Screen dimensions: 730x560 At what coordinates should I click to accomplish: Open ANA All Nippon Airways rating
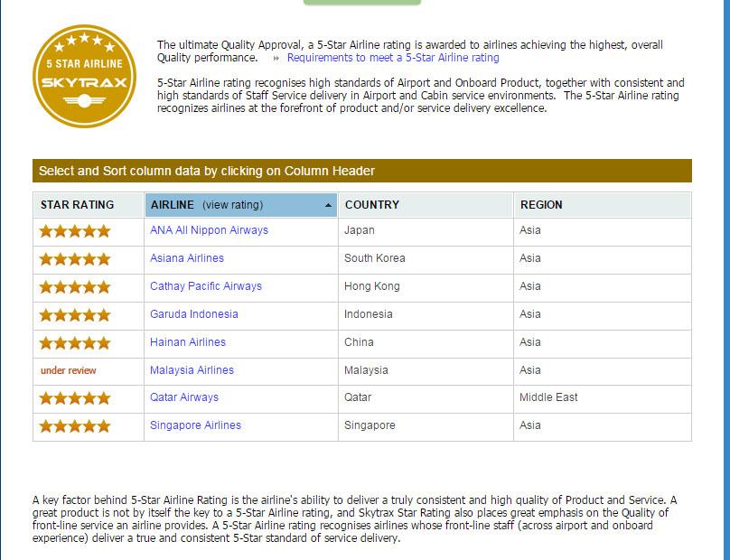(x=209, y=230)
